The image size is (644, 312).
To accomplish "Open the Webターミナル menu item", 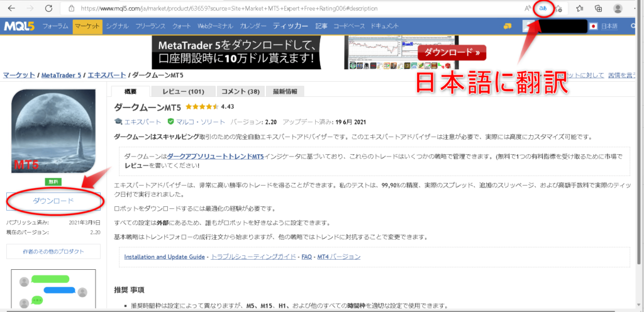I will (216, 26).
